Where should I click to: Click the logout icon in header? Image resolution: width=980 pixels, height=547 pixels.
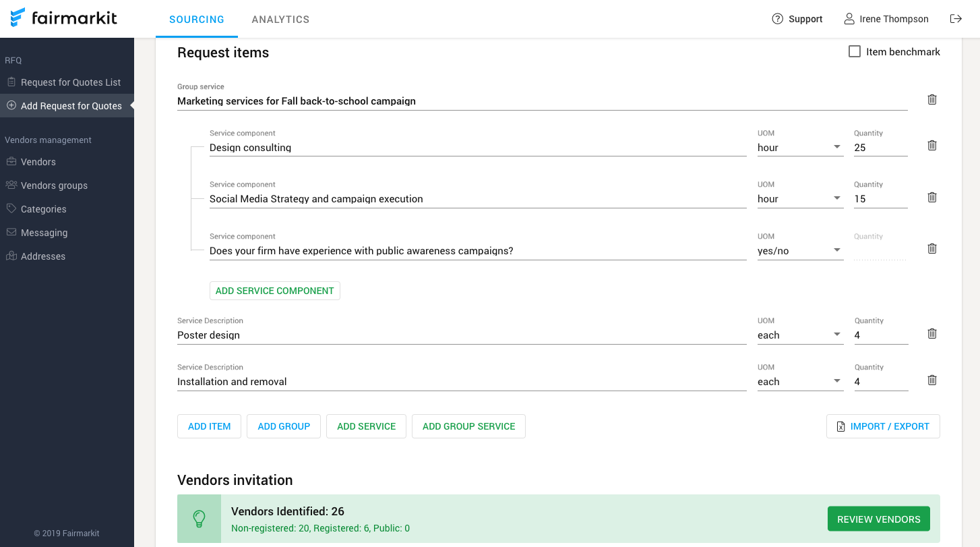pyautogui.click(x=956, y=19)
